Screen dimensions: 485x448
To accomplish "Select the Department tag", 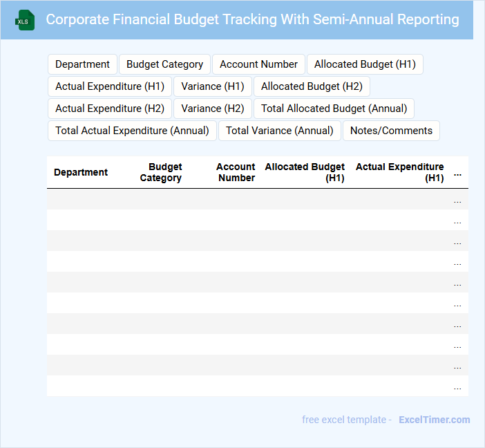I will click(82, 64).
